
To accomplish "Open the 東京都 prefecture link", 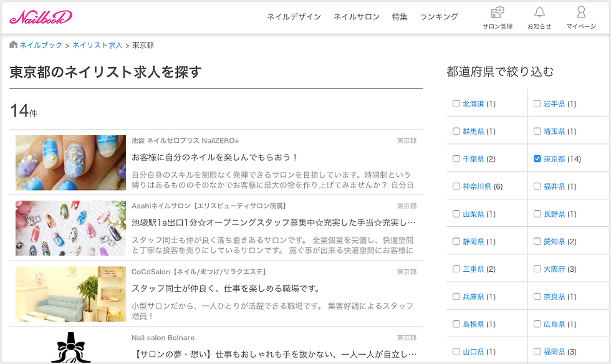I will (554, 159).
